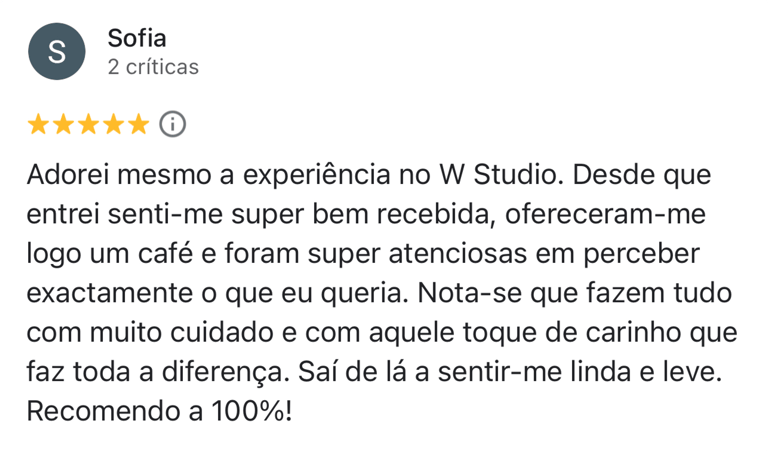Click the first yellow rating star

tap(38, 125)
